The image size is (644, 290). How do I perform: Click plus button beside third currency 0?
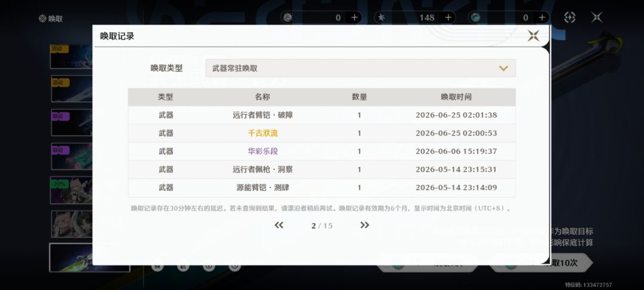tap(542, 17)
